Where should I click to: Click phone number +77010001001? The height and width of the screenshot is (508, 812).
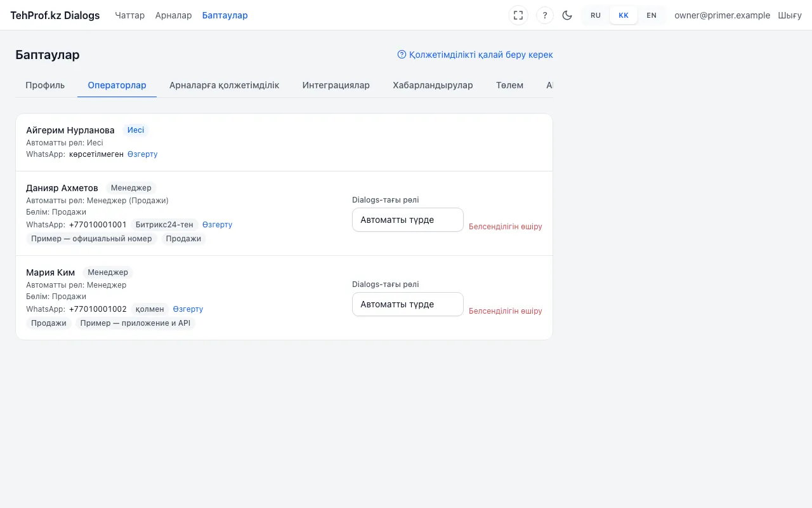(x=98, y=225)
